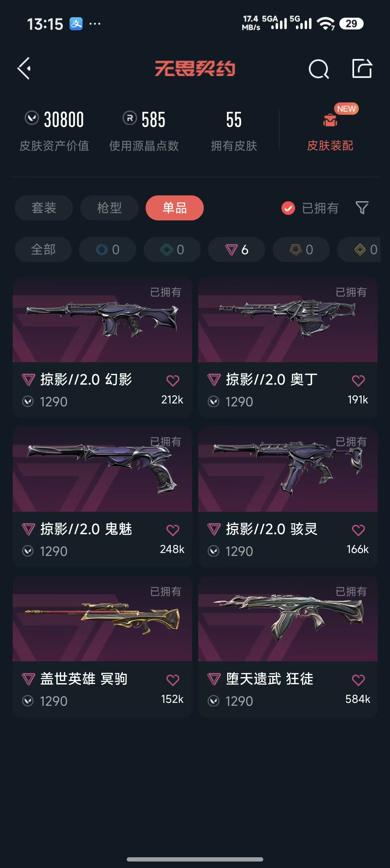
Task: Open search with the magnifier icon
Action: coord(318,69)
